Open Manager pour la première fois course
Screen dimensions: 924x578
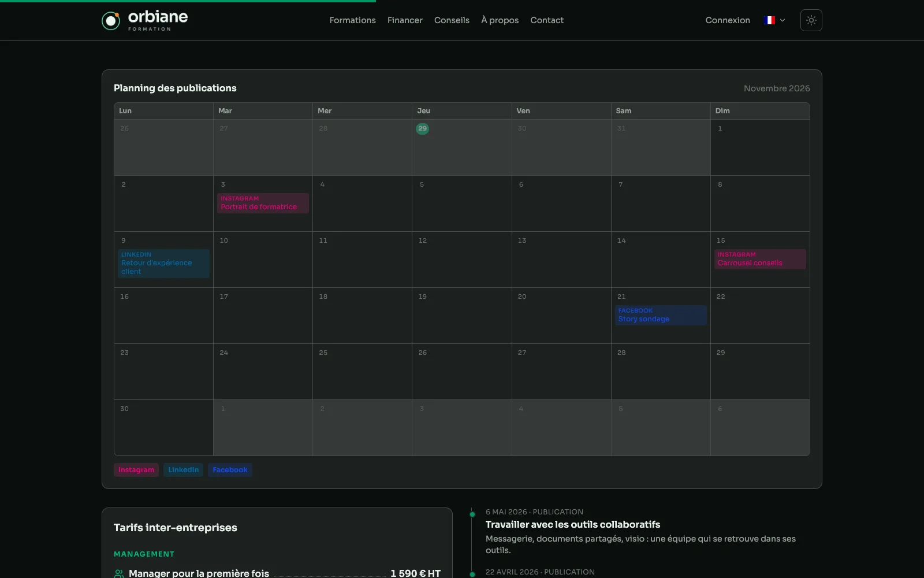click(199, 573)
